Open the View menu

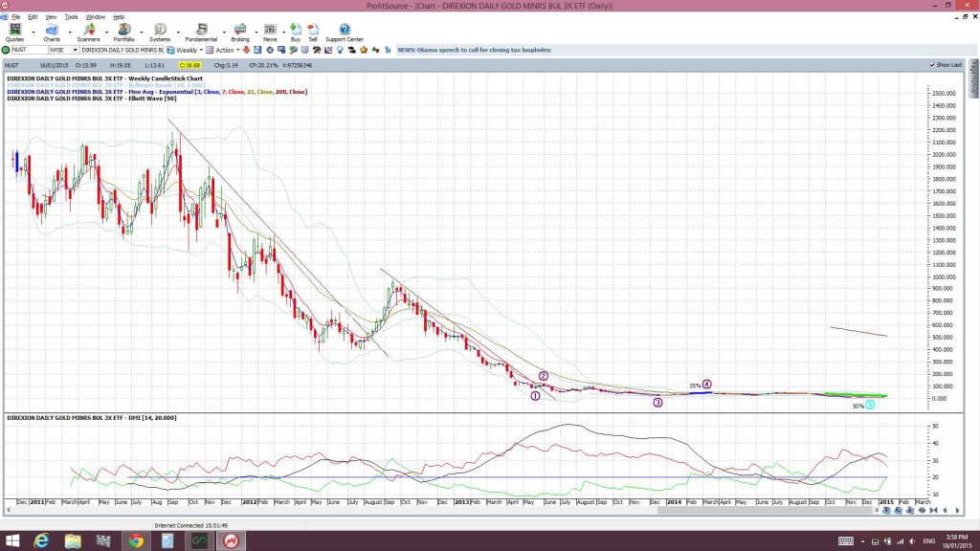(52, 17)
